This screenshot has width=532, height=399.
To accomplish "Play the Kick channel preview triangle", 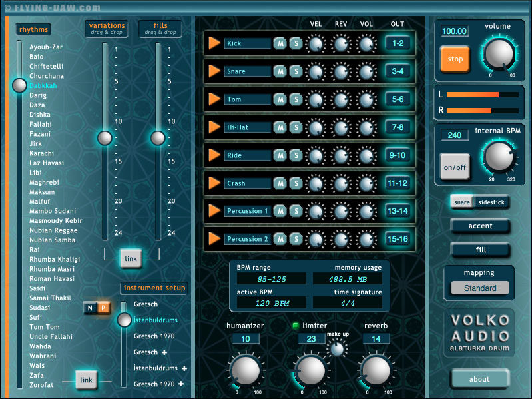I will (x=214, y=43).
